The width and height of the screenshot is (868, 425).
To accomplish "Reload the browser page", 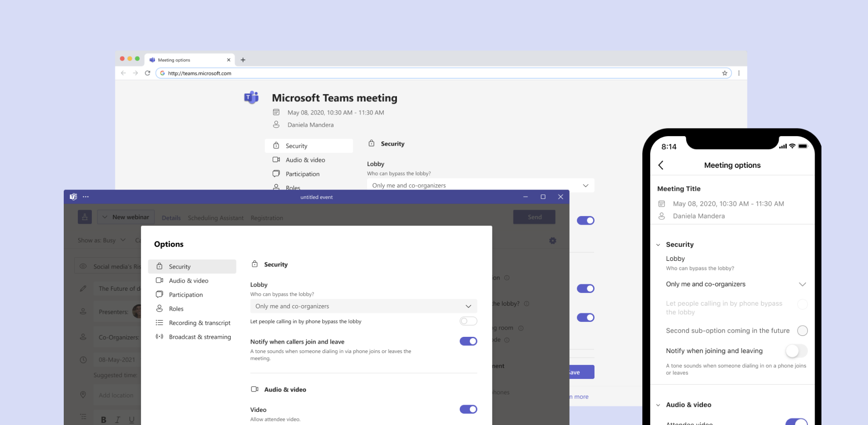I will [x=147, y=73].
